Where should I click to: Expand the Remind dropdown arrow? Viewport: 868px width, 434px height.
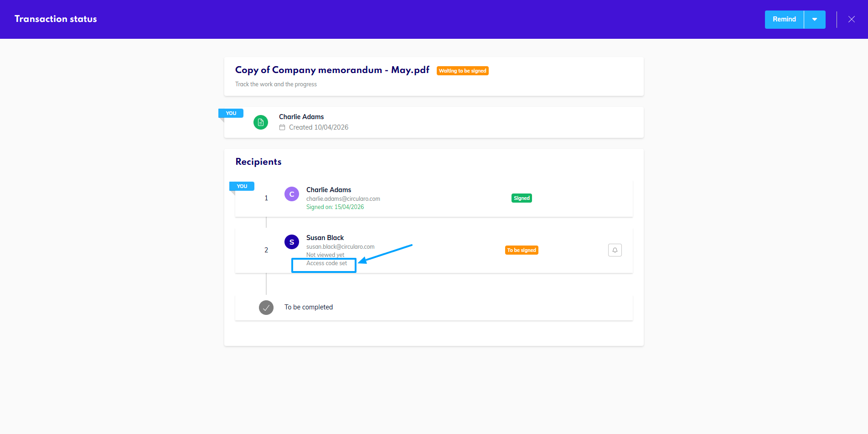click(x=815, y=19)
